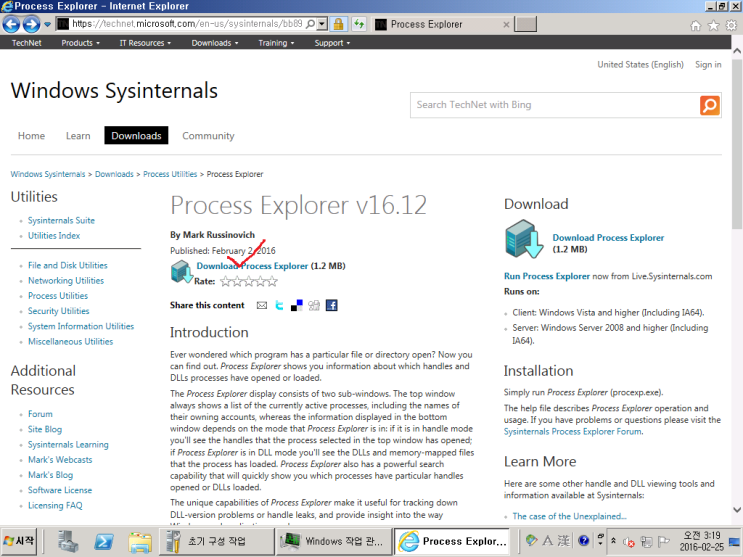Click the Home house icon in browser toolbar
The height and width of the screenshot is (557, 743).
pos(695,26)
